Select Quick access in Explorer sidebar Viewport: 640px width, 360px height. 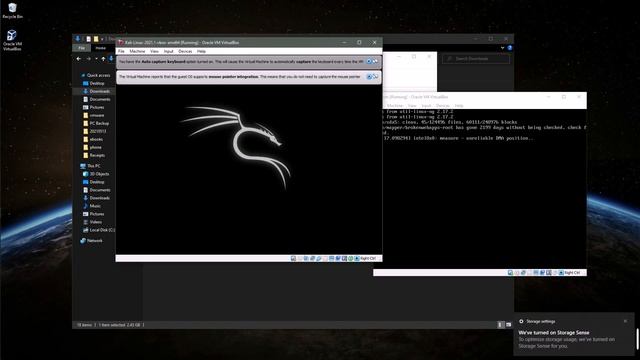[x=95, y=75]
